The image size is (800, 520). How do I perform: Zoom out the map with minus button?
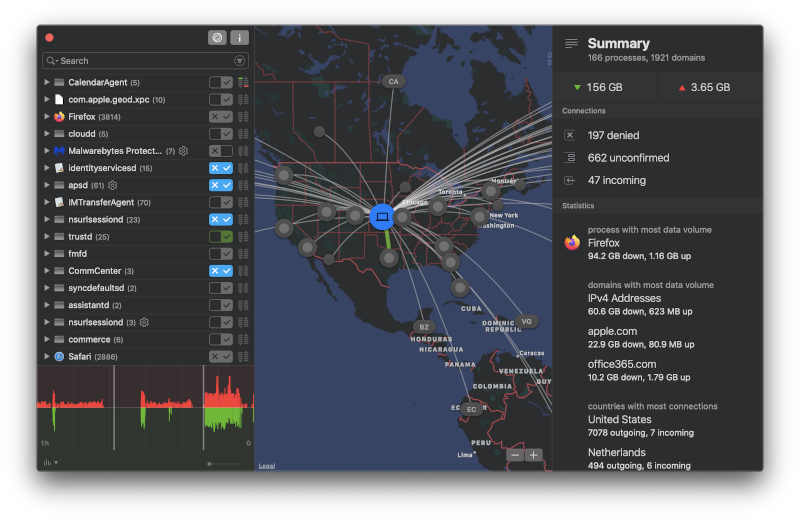[x=515, y=455]
